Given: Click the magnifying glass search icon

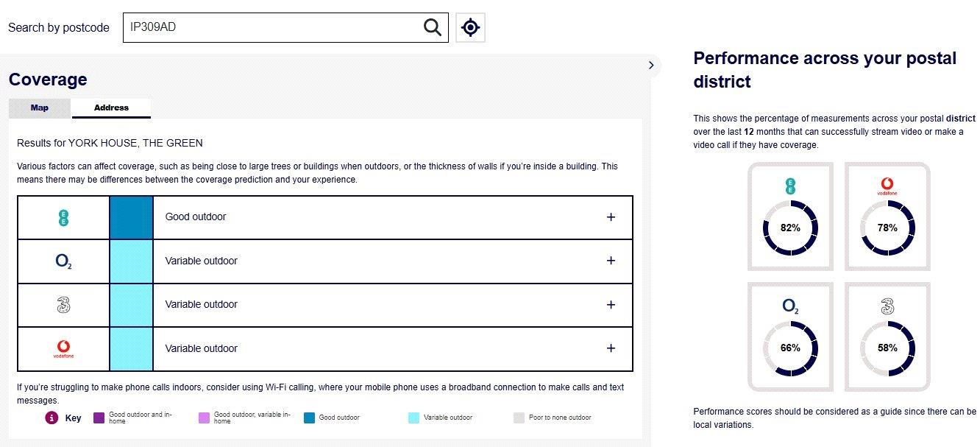Looking at the screenshot, I should [433, 27].
